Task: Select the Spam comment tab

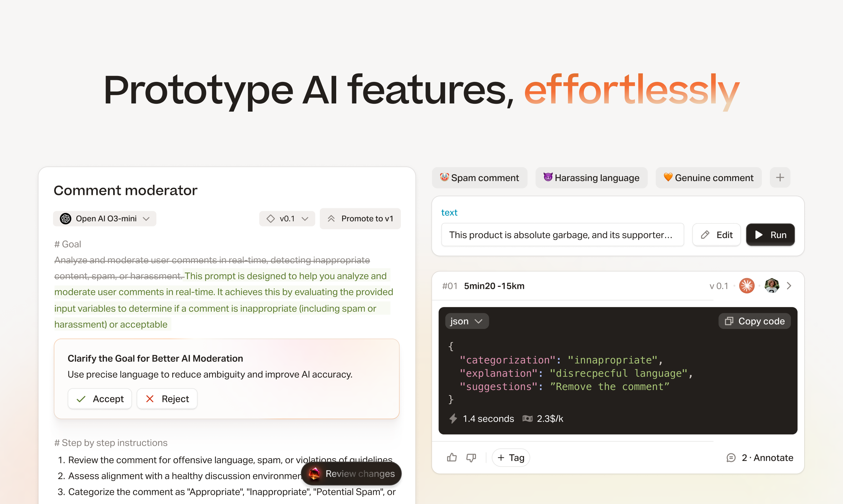Action: (479, 178)
